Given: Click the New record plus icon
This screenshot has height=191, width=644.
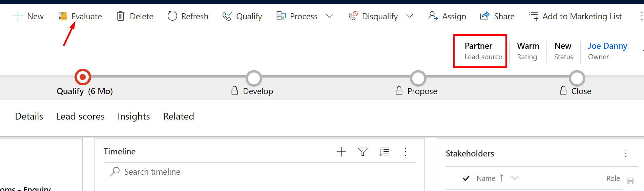Looking at the screenshot, I should [x=18, y=16].
